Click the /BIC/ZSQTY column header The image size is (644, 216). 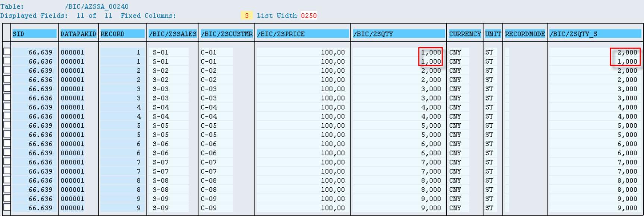pyautogui.click(x=398, y=34)
